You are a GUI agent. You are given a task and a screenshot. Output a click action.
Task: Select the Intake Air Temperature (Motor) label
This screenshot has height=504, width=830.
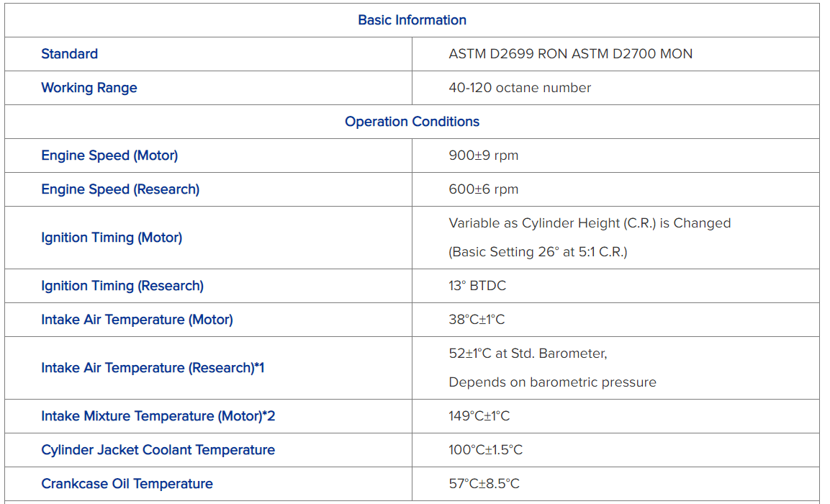point(137,320)
